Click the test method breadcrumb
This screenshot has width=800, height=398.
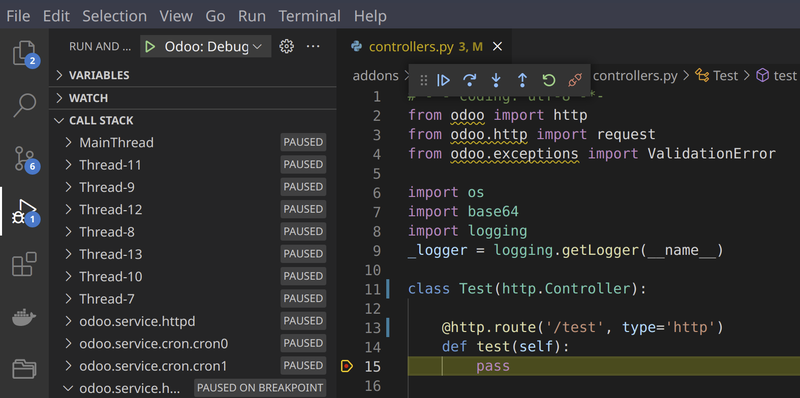[777, 76]
